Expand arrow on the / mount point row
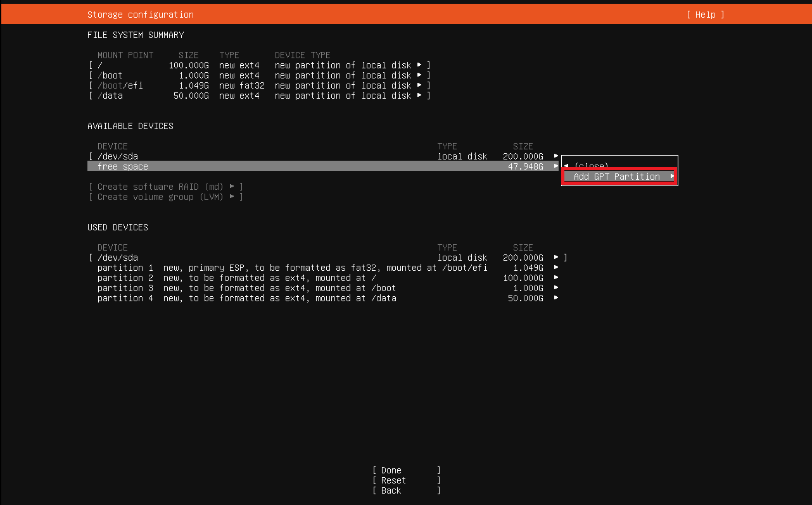812x505 pixels. pos(419,65)
